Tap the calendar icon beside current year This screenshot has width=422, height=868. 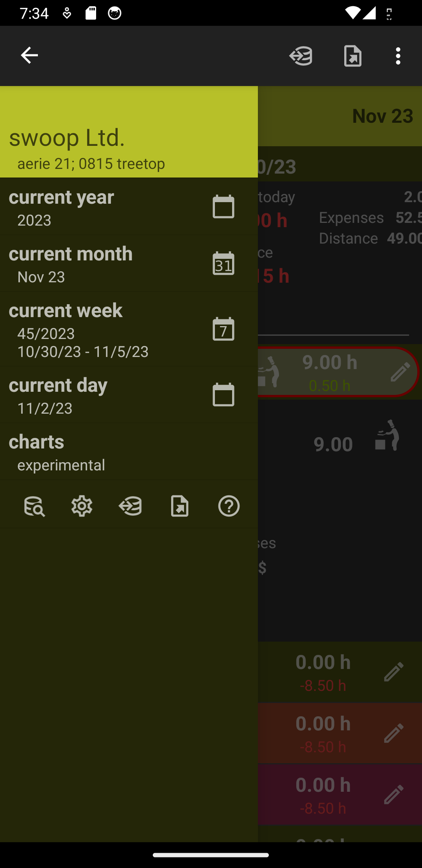[224, 206]
